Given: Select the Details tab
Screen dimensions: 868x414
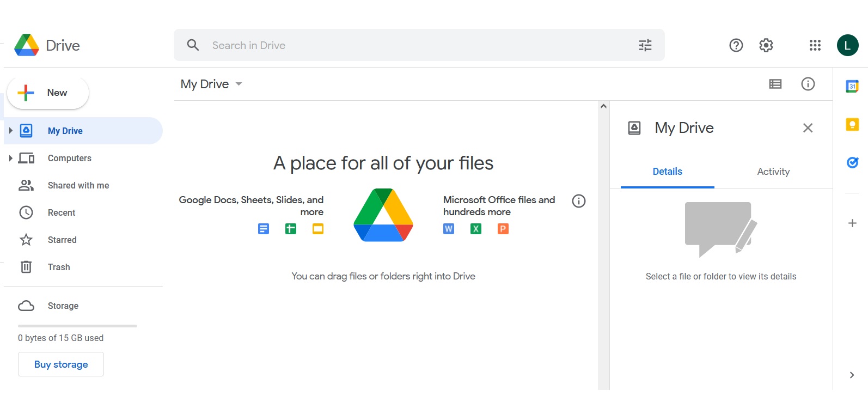Looking at the screenshot, I should click(668, 172).
